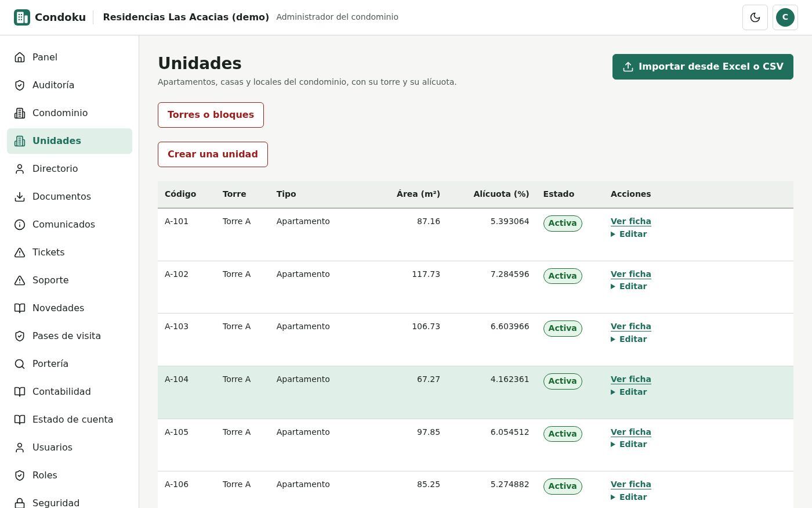812x508 pixels.
Task: Click the Soporte warning triangle icon
Action: [20, 280]
